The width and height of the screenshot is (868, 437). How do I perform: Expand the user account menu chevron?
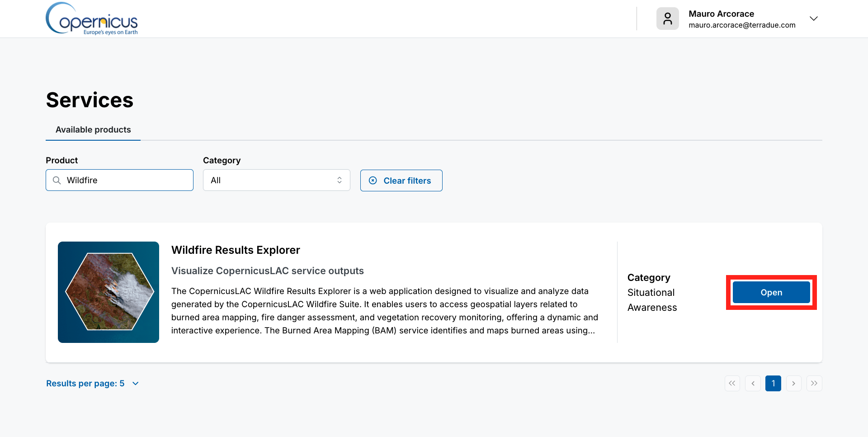813,19
